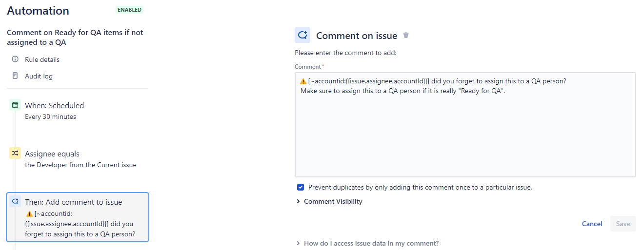Click the warning emoji in the comment box

(x=303, y=81)
